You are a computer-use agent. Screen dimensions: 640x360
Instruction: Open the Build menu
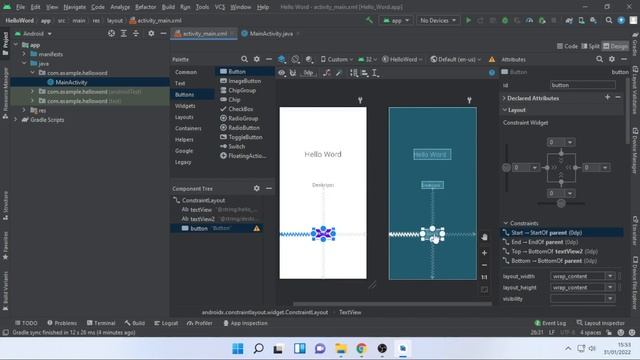click(168, 7)
